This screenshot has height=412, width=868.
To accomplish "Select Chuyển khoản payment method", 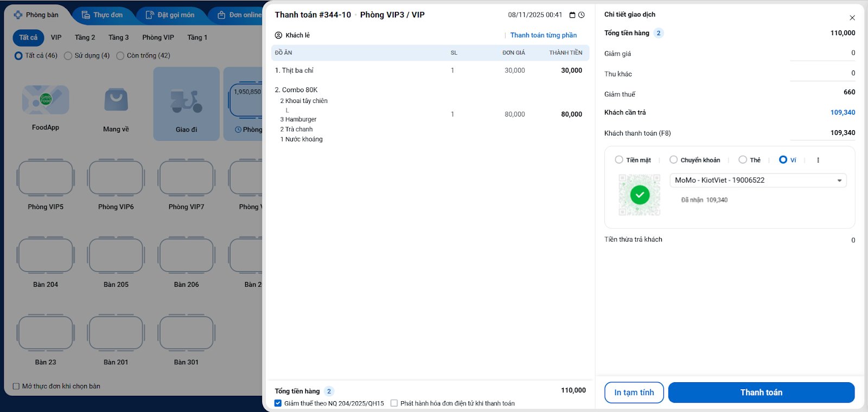I will coord(695,160).
